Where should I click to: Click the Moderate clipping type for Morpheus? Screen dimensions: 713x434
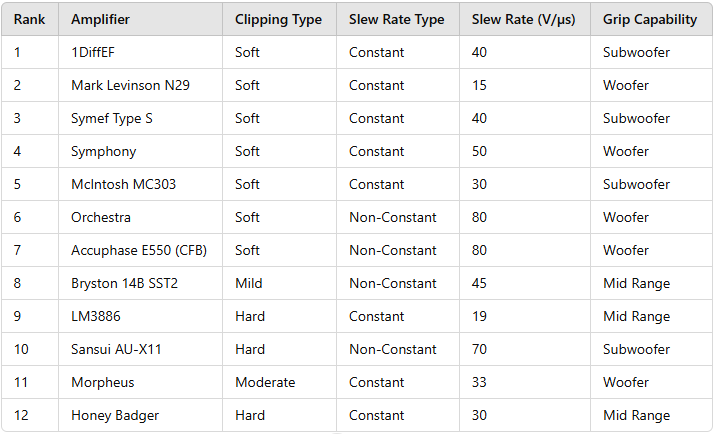coord(265,382)
